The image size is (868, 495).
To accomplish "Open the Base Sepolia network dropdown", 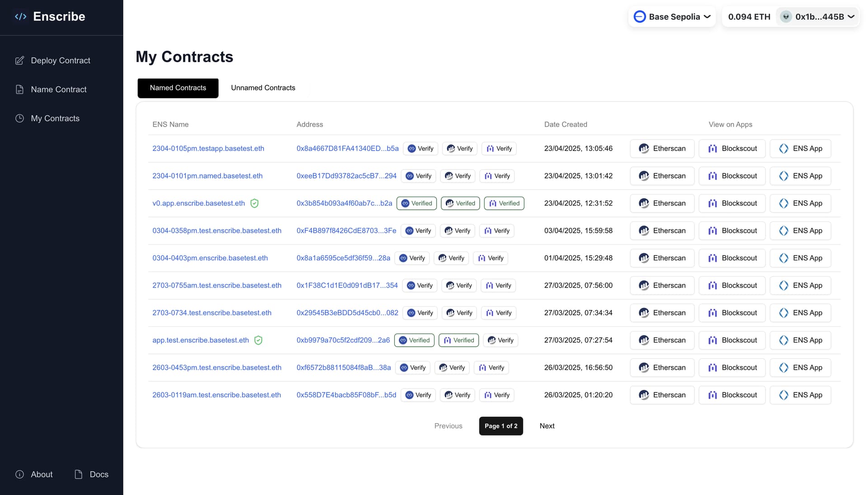I will pos(672,17).
